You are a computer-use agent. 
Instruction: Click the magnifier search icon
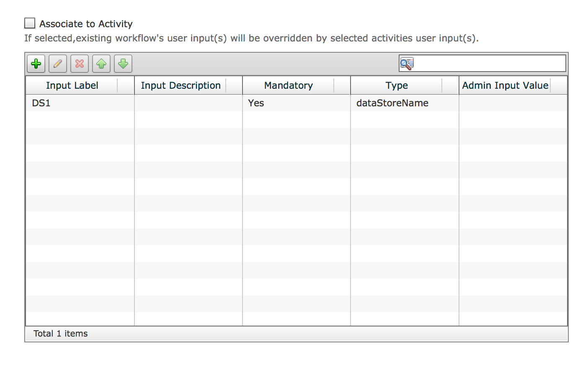point(407,64)
